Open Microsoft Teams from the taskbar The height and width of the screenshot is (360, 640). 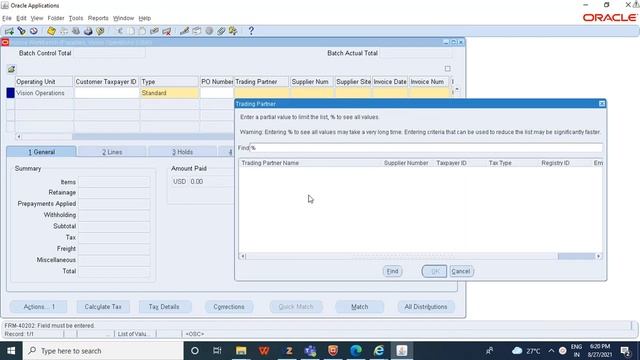tap(310, 351)
